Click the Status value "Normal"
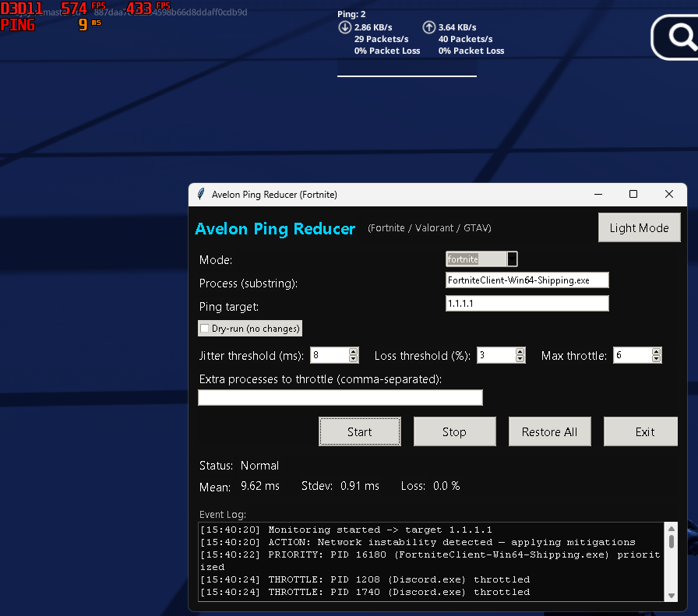698x616 pixels. (259, 466)
